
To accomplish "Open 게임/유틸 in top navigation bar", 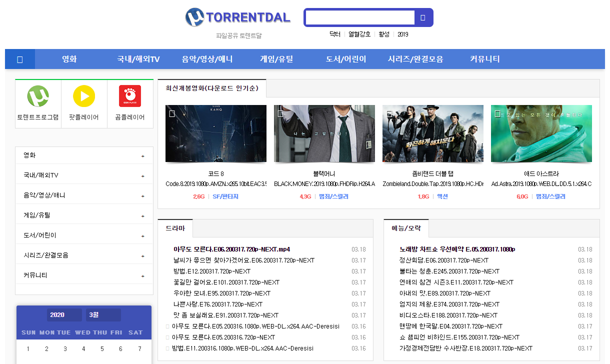I will 276,59.
